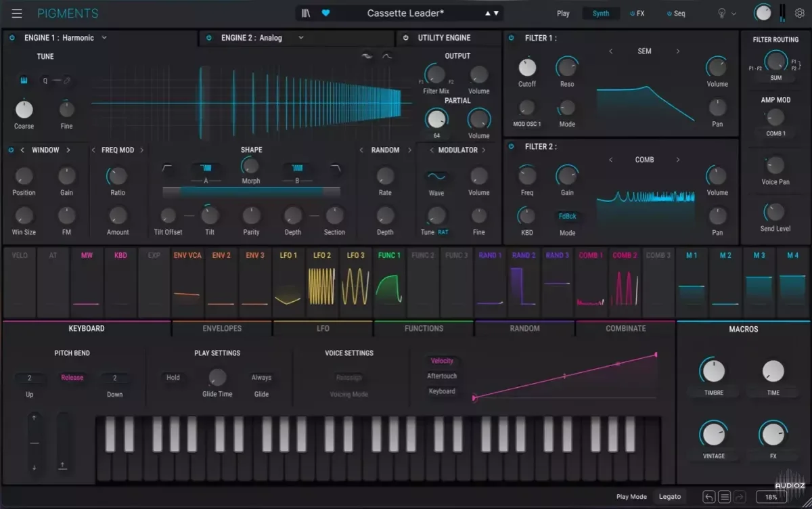
Task: Toggle Engine 2 power button
Action: pyautogui.click(x=208, y=38)
